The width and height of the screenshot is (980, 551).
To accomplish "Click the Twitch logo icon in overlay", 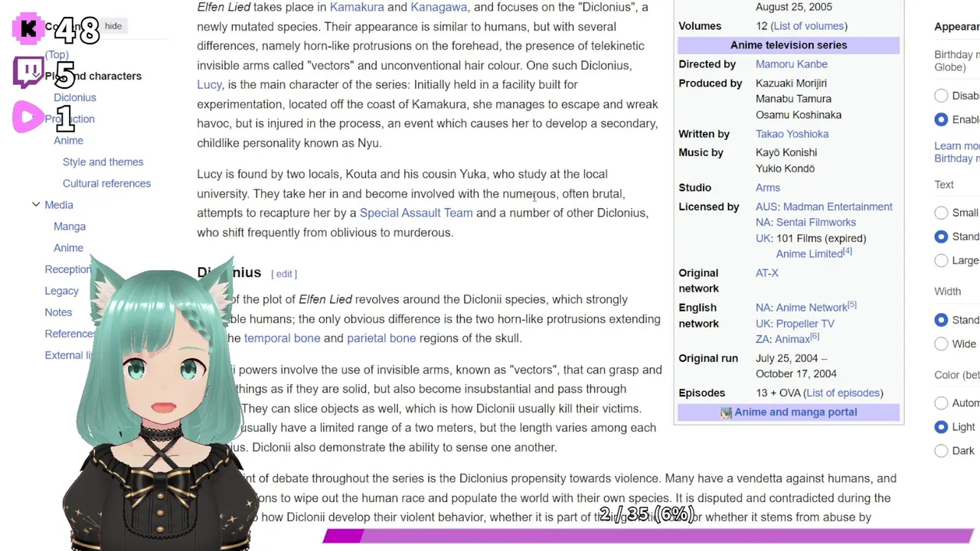I will (28, 73).
